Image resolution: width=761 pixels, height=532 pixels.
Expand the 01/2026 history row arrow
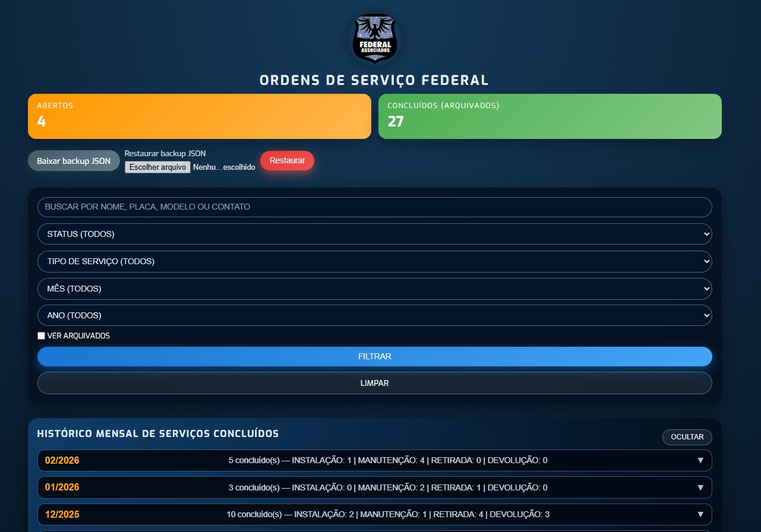click(700, 487)
